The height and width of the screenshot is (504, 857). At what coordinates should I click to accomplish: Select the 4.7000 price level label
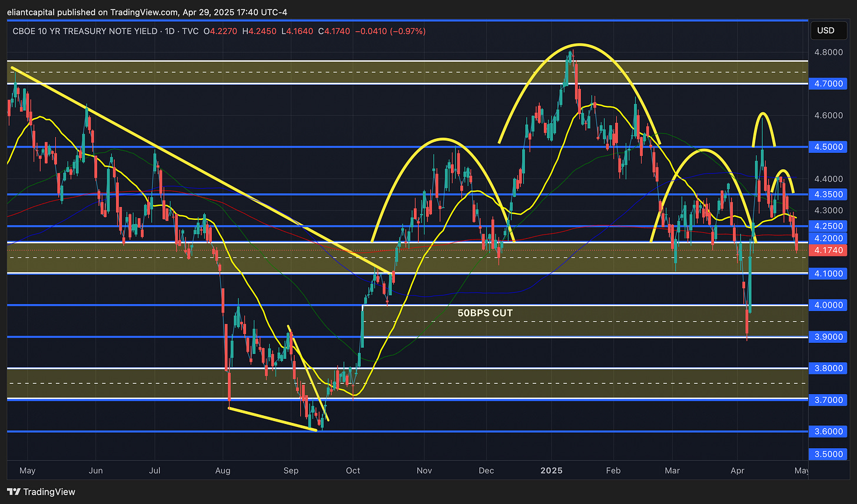(829, 84)
